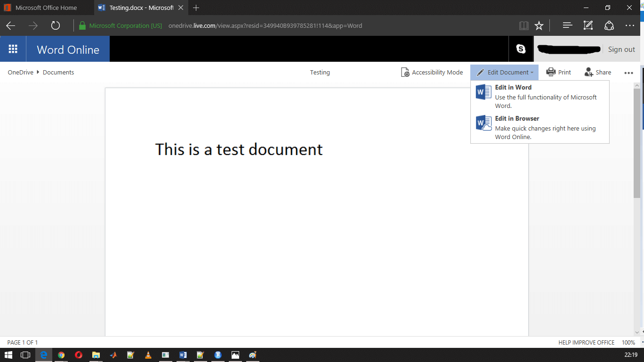Open Skype from the header bar
The image size is (644, 362).
[x=521, y=49]
